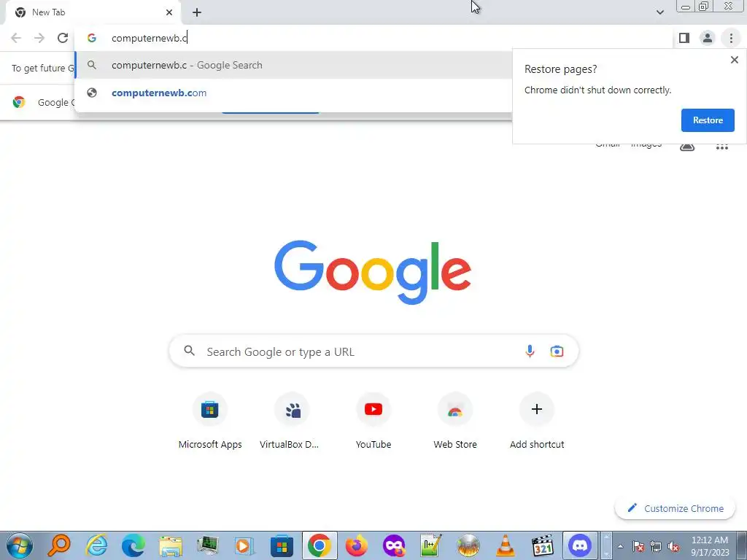
Task: Open Discord from the taskbar
Action: (x=580, y=545)
